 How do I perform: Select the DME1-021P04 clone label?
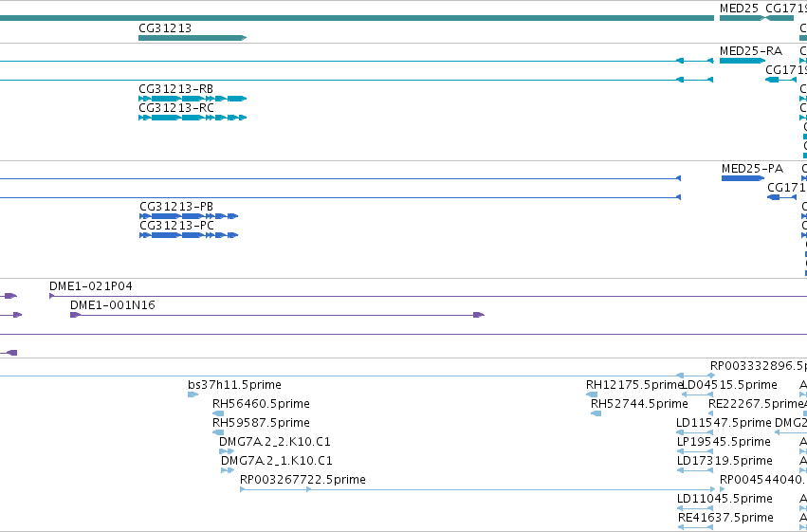pyautogui.click(x=91, y=286)
